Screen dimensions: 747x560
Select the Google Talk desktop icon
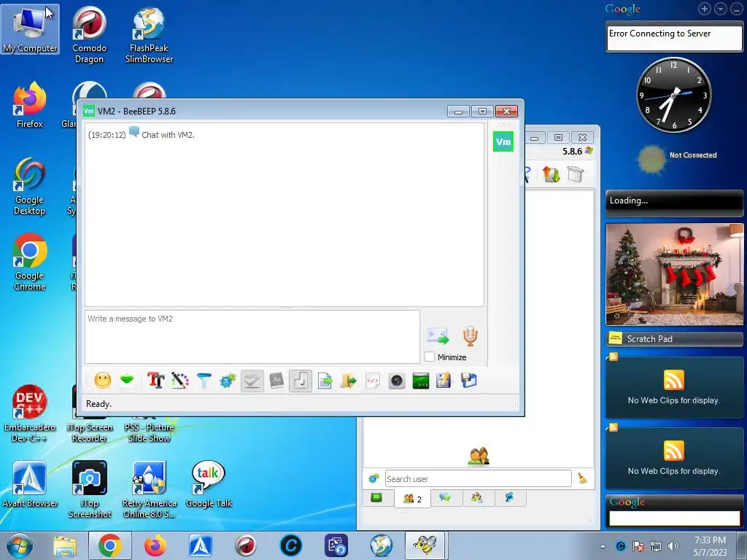pos(209,484)
